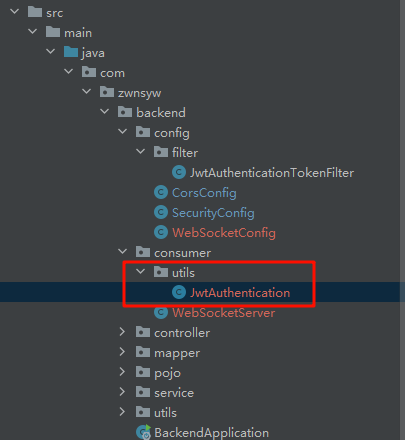405x440 pixels.
Task: Click the zwnsyw package folder icon
Action: tap(107, 92)
